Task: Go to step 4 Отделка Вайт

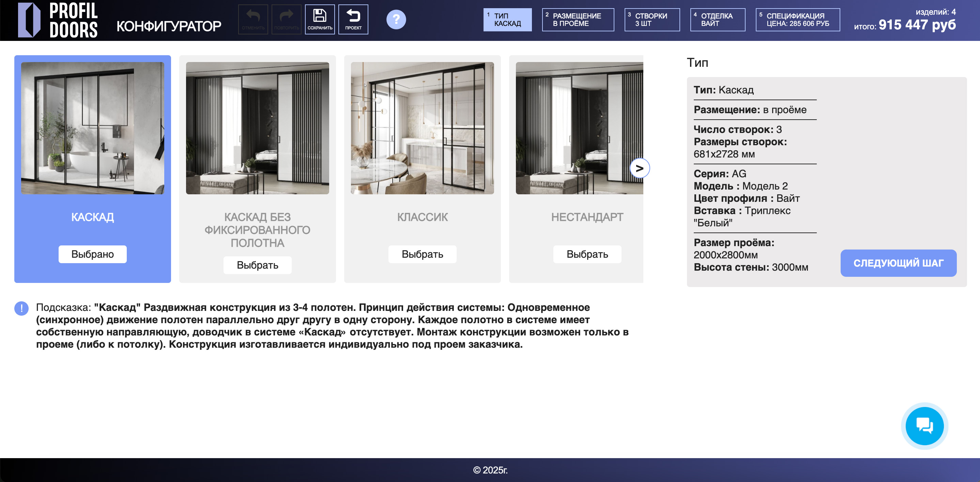Action: 718,20
